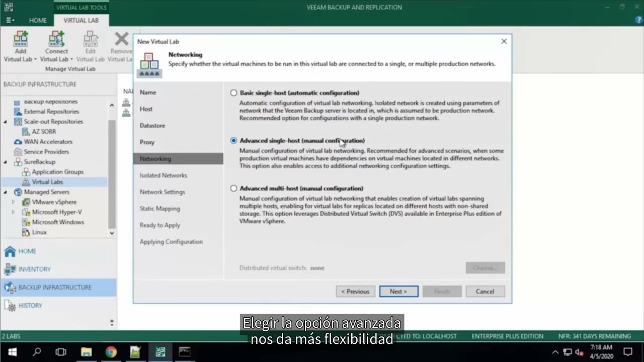Click the tree scrollbar down arrow
Viewport: 644px width, 362px height.
coord(112,233)
